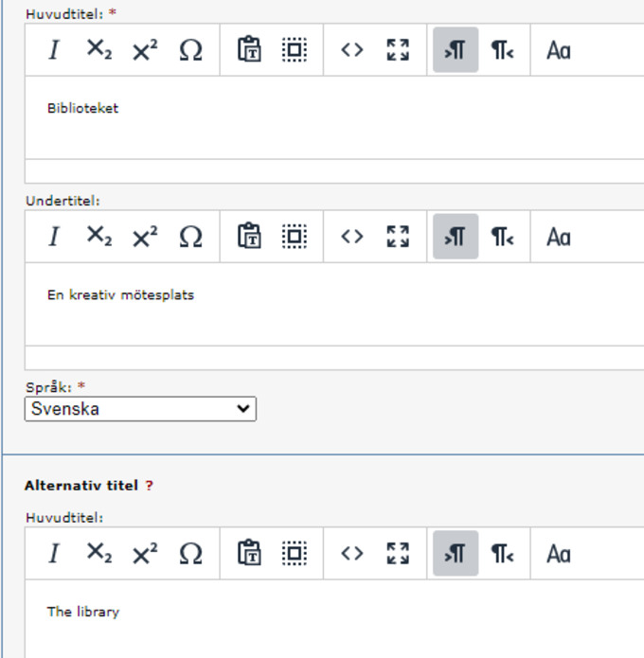Open source code view in first Huvudtitel toolbar
644x658 pixels.
[352, 50]
